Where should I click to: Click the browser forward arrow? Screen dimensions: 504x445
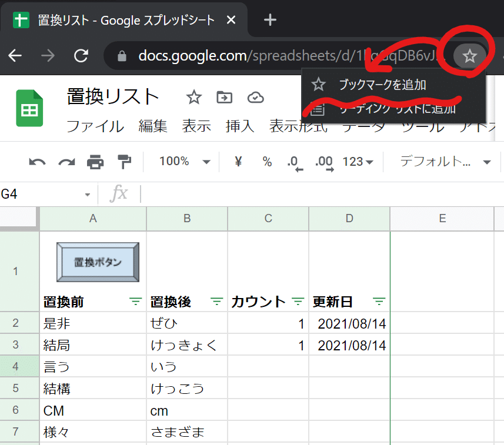pyautogui.click(x=48, y=56)
